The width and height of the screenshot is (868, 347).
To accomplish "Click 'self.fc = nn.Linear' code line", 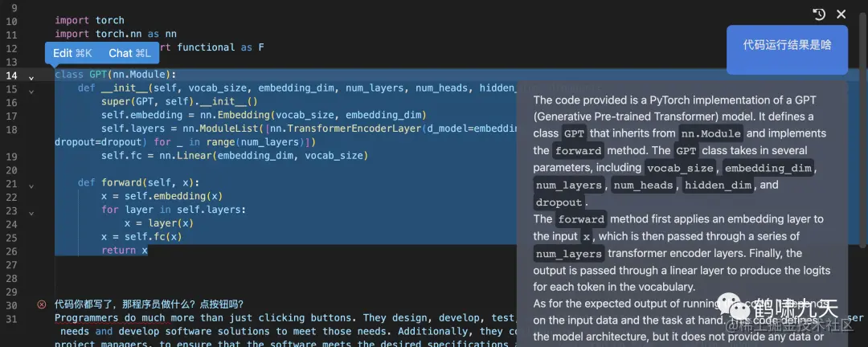I will [234, 156].
